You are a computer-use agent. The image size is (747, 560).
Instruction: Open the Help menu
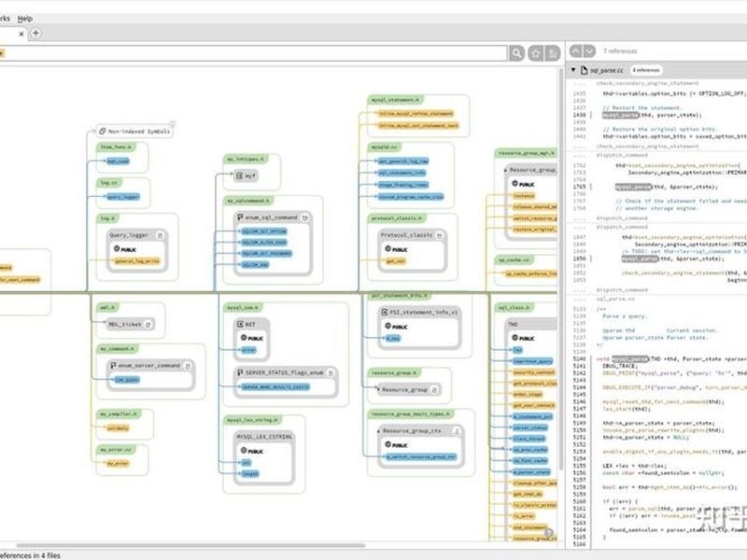click(x=25, y=19)
